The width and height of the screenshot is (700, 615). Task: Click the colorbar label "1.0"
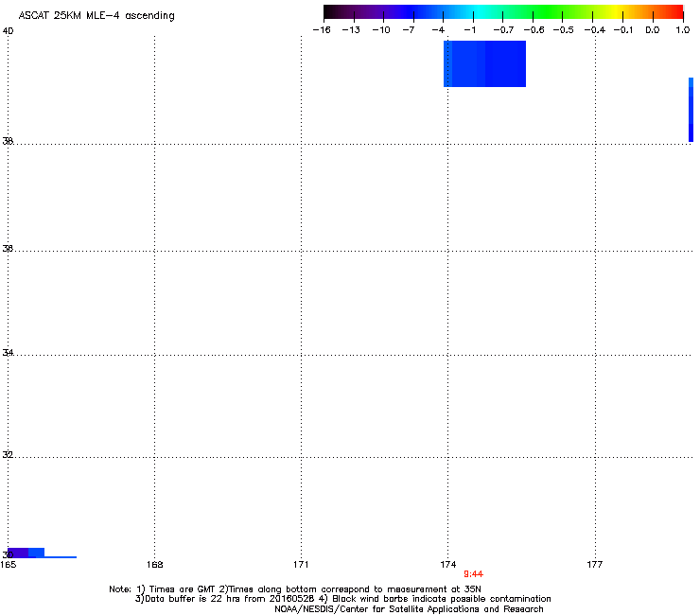click(x=683, y=30)
